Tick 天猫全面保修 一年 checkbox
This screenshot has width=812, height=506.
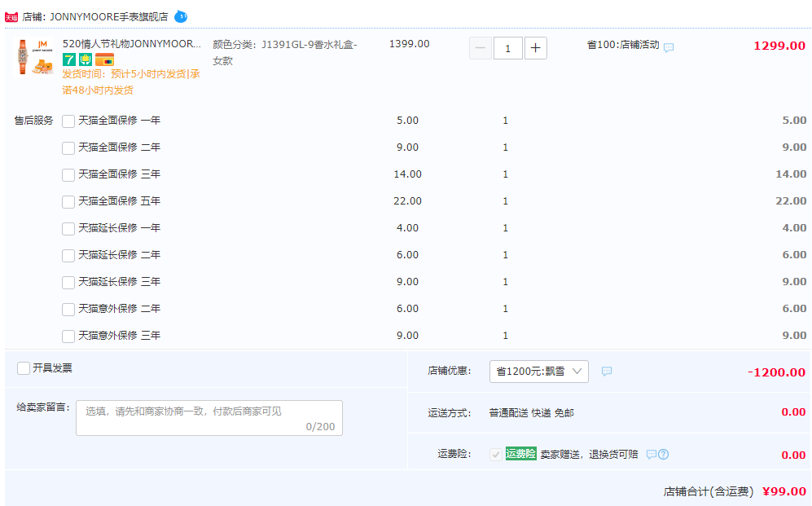[68, 121]
